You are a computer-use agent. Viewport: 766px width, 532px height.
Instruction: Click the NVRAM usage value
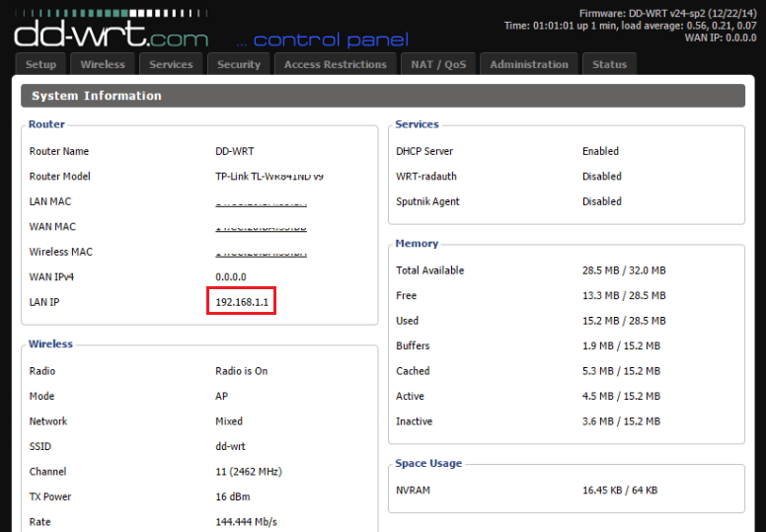coord(620,491)
